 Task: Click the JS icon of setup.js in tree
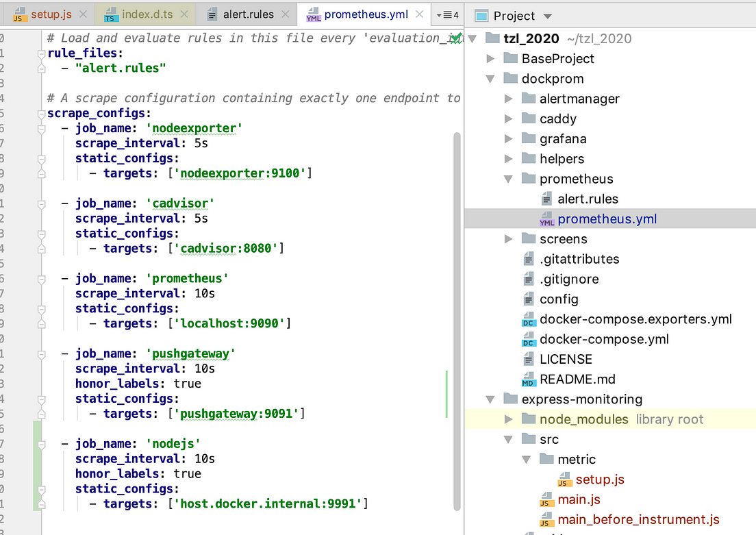[x=564, y=480]
